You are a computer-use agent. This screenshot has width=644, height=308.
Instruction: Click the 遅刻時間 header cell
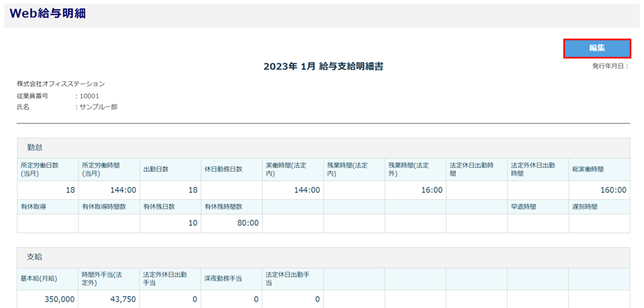(599, 207)
